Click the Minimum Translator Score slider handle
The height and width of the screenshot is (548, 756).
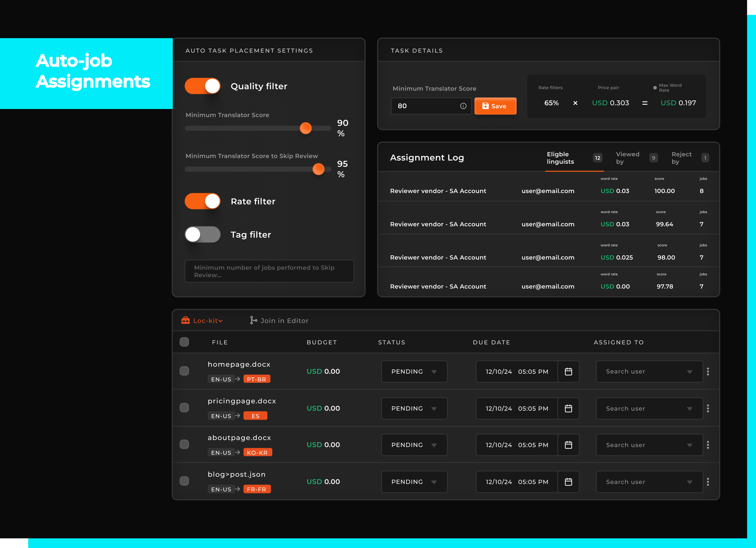click(x=306, y=128)
